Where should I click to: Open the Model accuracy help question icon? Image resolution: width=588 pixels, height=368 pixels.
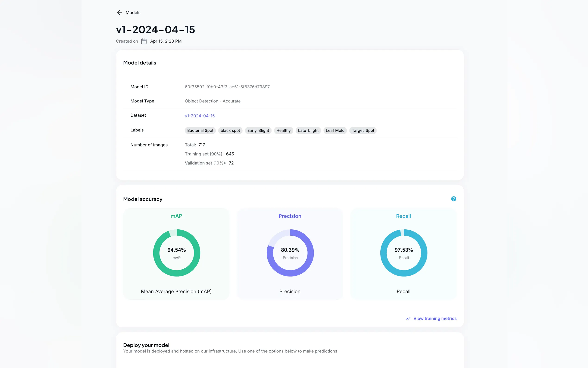[453, 199]
